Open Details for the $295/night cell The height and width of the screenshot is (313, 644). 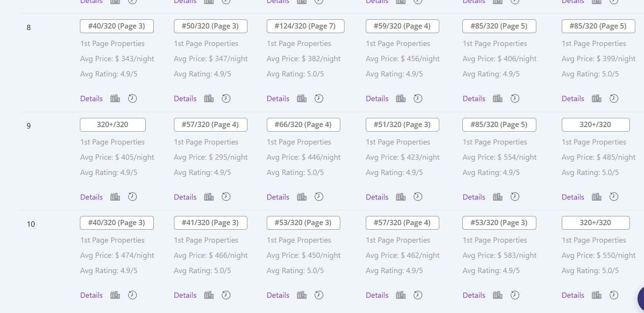point(185,197)
